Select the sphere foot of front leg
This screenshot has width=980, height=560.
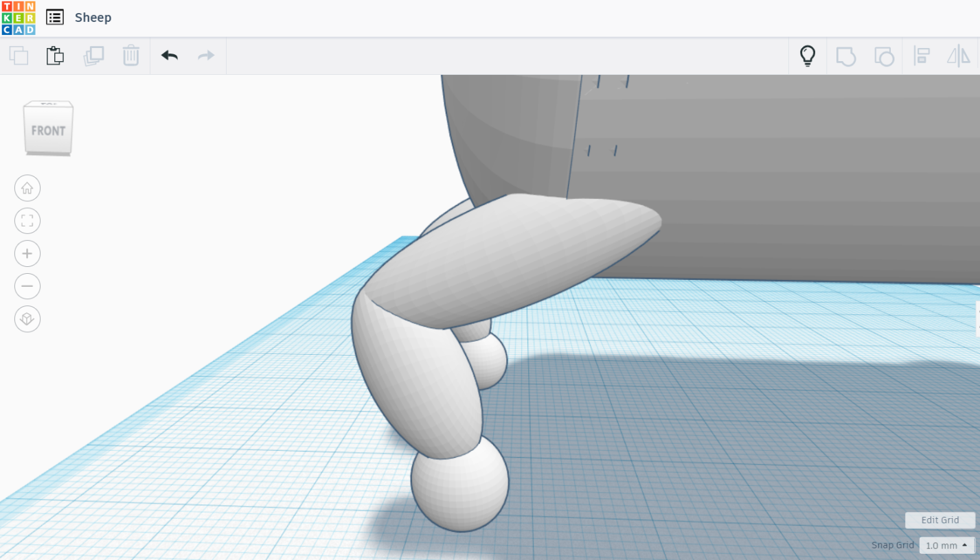point(459,483)
